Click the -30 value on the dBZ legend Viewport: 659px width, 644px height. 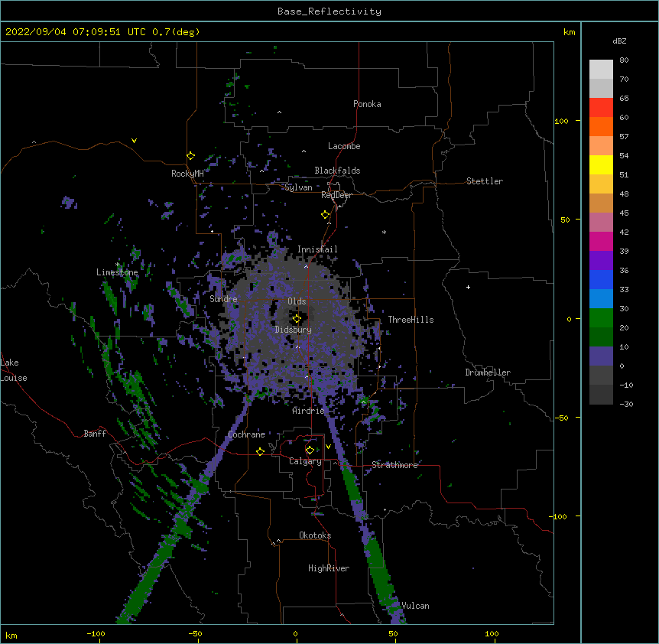tap(626, 405)
